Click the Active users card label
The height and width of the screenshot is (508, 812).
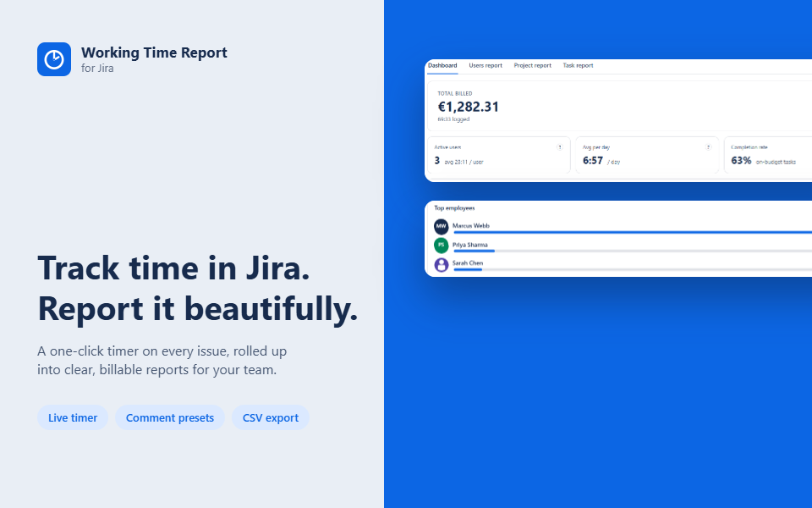(x=447, y=147)
